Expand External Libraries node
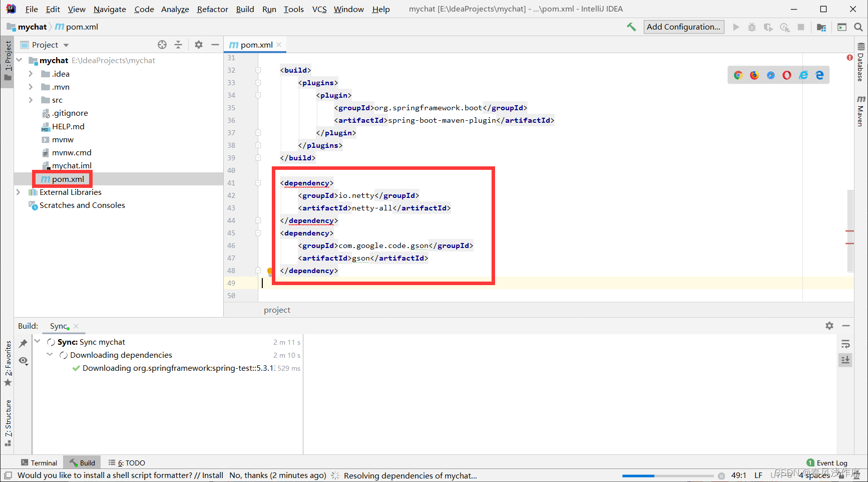868x482 pixels. coord(19,192)
